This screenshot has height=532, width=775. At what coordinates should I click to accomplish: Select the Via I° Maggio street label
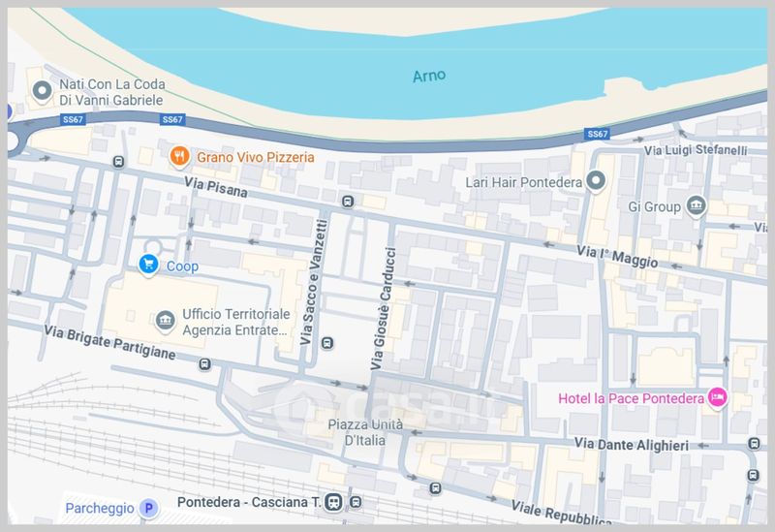617,256
